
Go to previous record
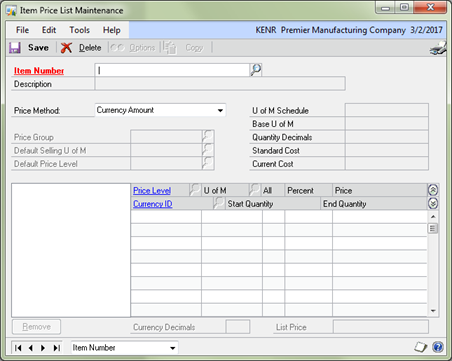pos(31,348)
